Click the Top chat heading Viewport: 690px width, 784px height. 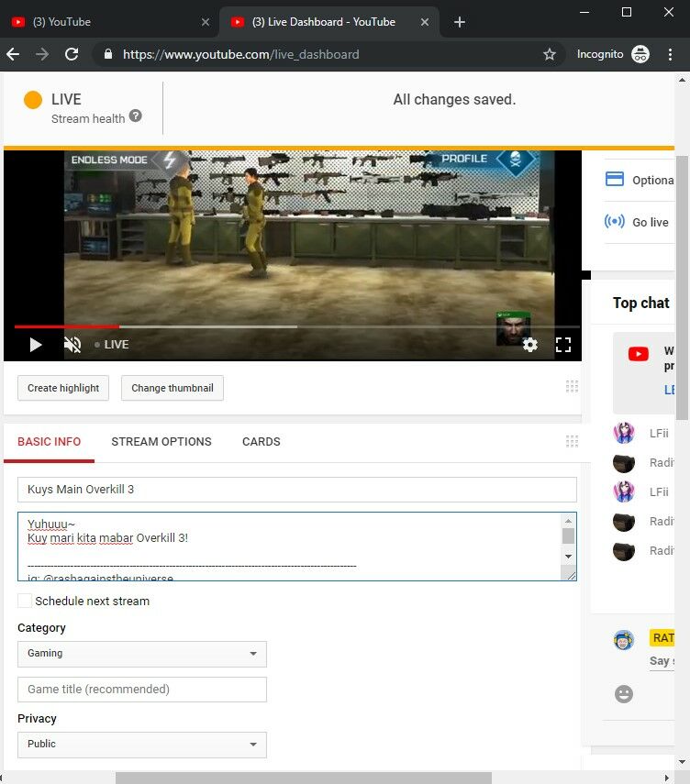click(641, 303)
